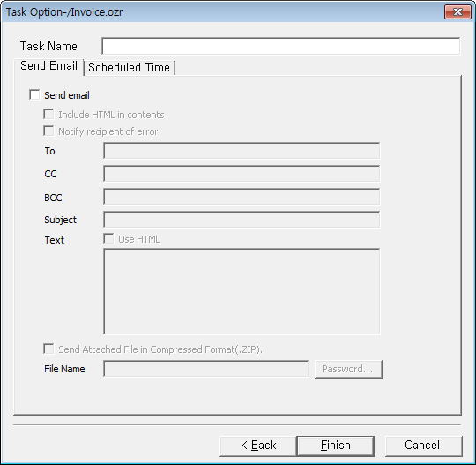
Task: Switch to the Scheduled Time tab
Action: [x=129, y=67]
